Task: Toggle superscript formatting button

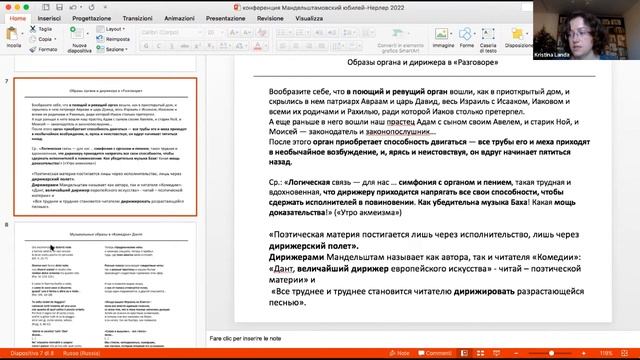Action: [x=198, y=46]
